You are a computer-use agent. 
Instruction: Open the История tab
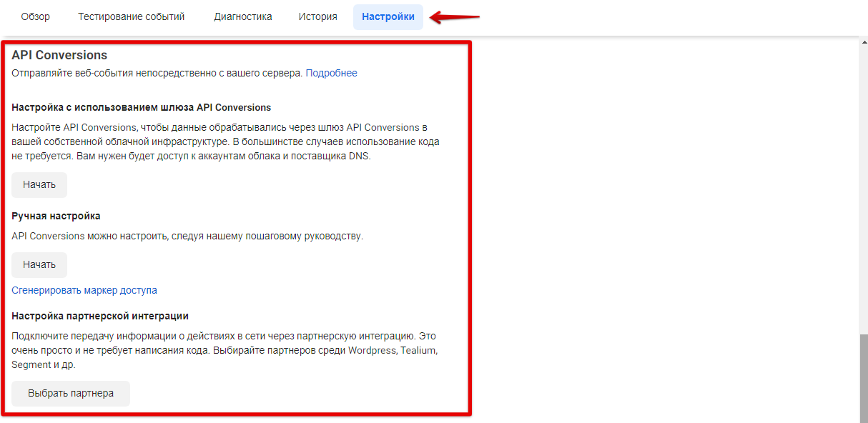(x=317, y=16)
